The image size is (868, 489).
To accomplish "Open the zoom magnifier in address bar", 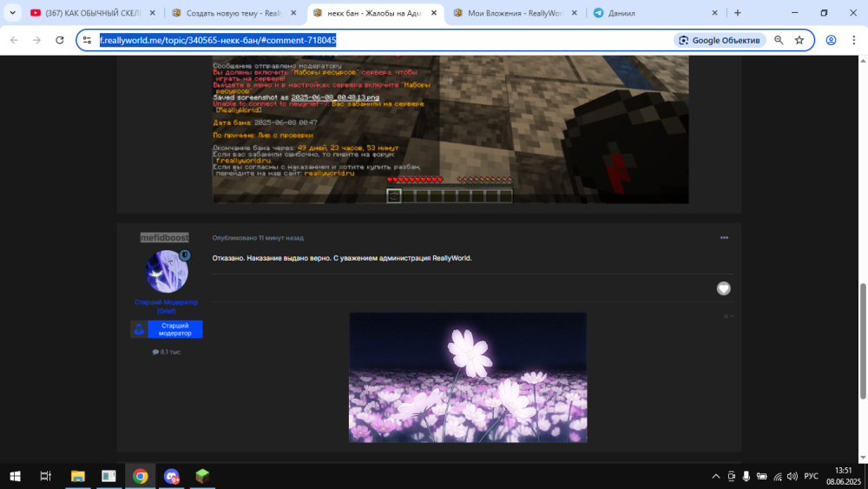I will (779, 40).
